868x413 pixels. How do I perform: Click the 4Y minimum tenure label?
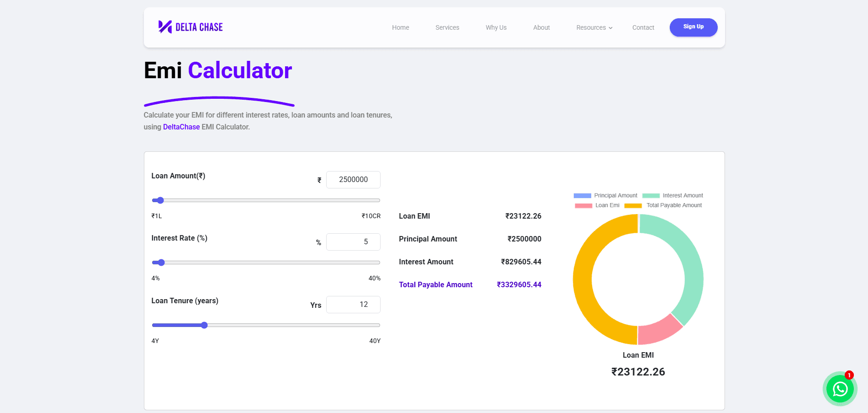[x=155, y=341]
